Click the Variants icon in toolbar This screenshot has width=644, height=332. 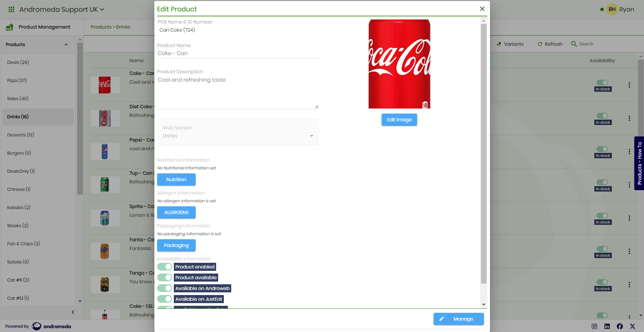point(499,44)
